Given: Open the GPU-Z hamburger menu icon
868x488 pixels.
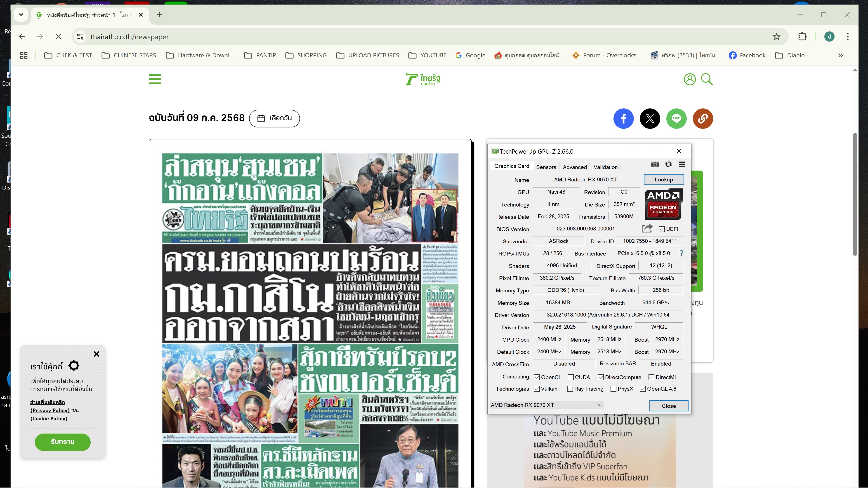Looking at the screenshot, I should [682, 164].
